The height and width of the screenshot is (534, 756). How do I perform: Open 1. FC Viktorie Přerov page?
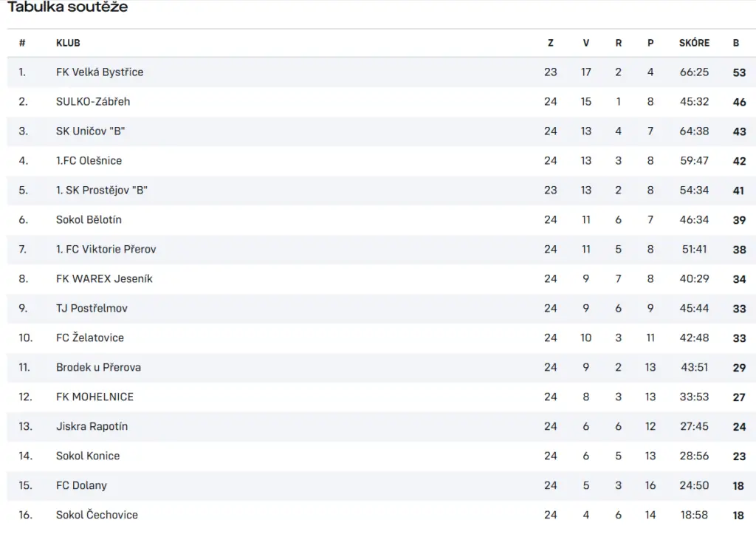pyautogui.click(x=106, y=250)
